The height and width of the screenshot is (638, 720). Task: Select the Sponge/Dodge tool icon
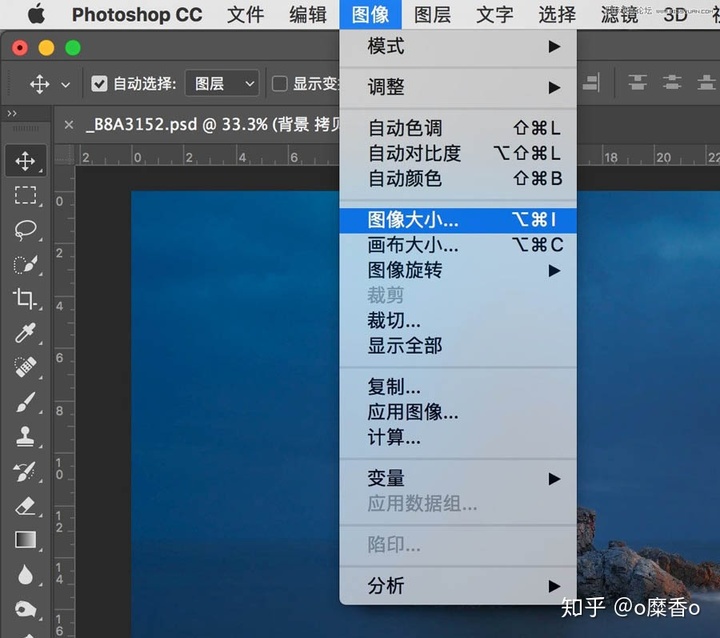(25, 609)
